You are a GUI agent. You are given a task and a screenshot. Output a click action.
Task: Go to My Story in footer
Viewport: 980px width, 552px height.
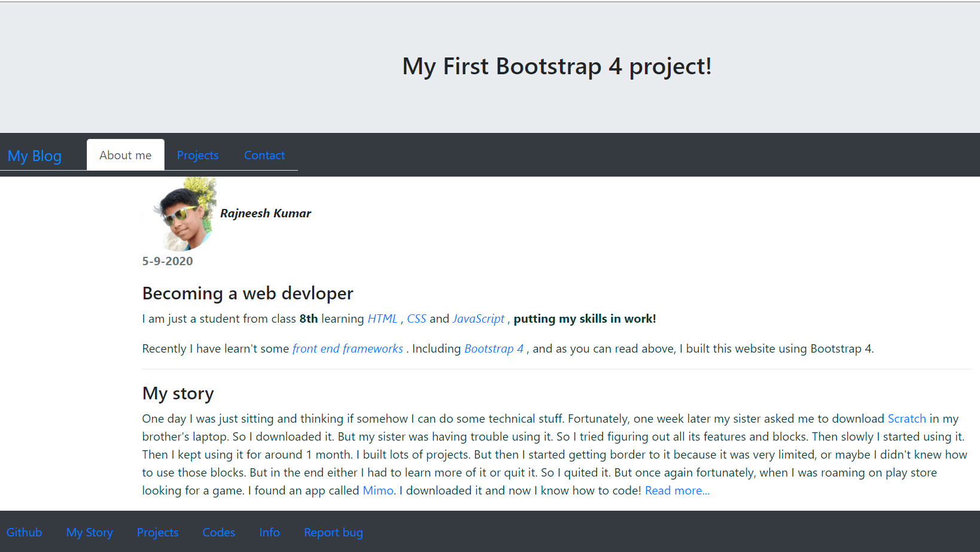tap(90, 532)
